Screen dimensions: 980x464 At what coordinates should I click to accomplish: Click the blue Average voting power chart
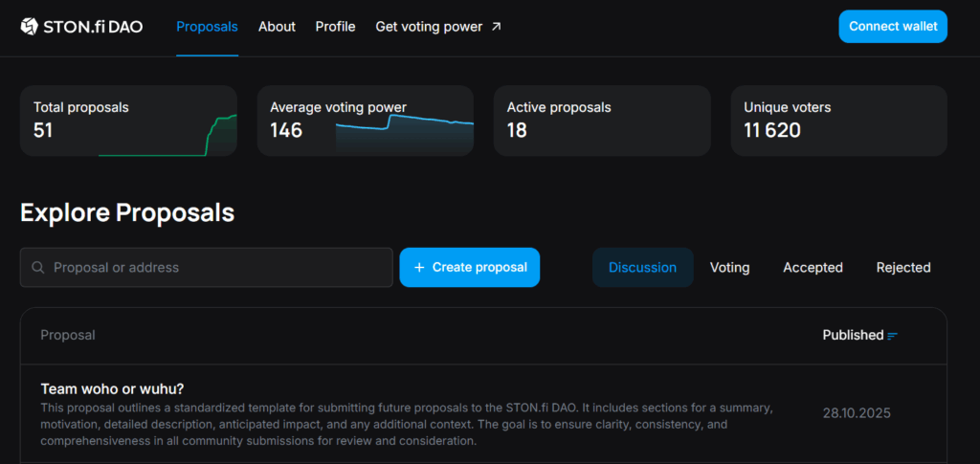point(405,132)
